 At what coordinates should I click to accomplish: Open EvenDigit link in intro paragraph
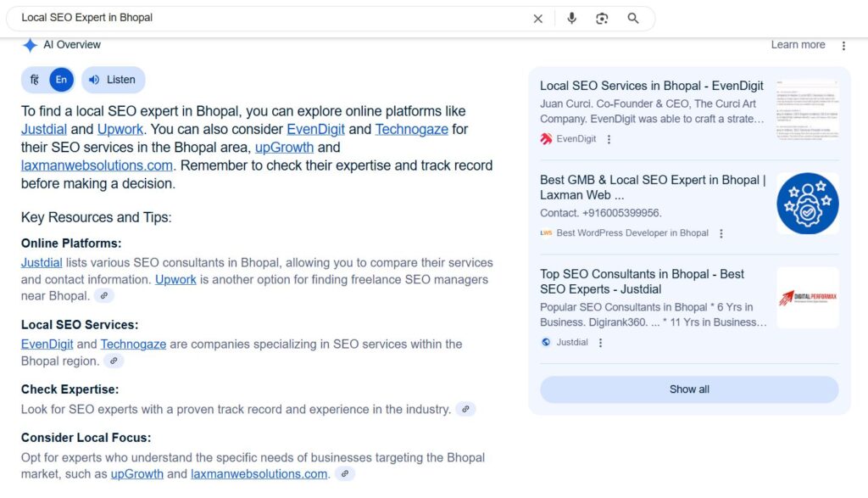click(315, 129)
